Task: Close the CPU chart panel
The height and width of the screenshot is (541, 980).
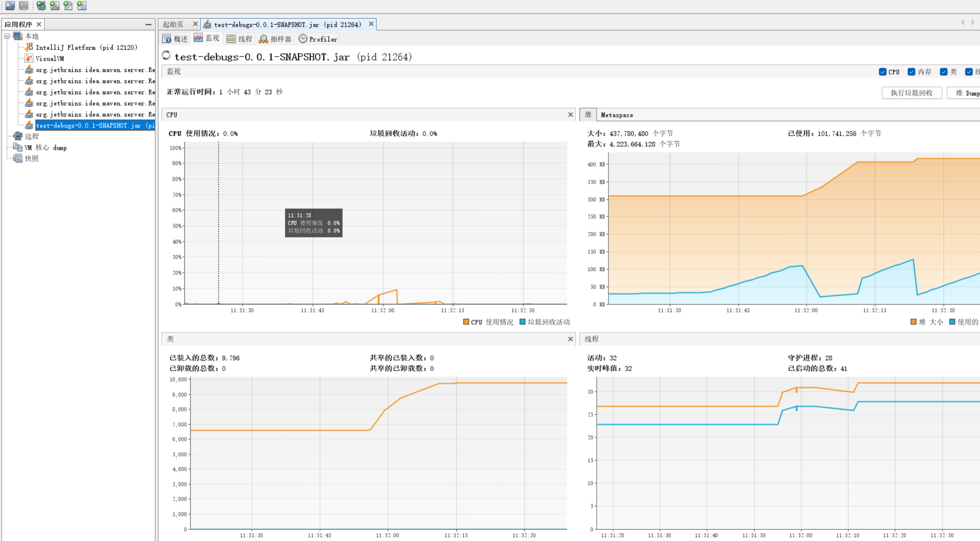Action: [x=570, y=114]
